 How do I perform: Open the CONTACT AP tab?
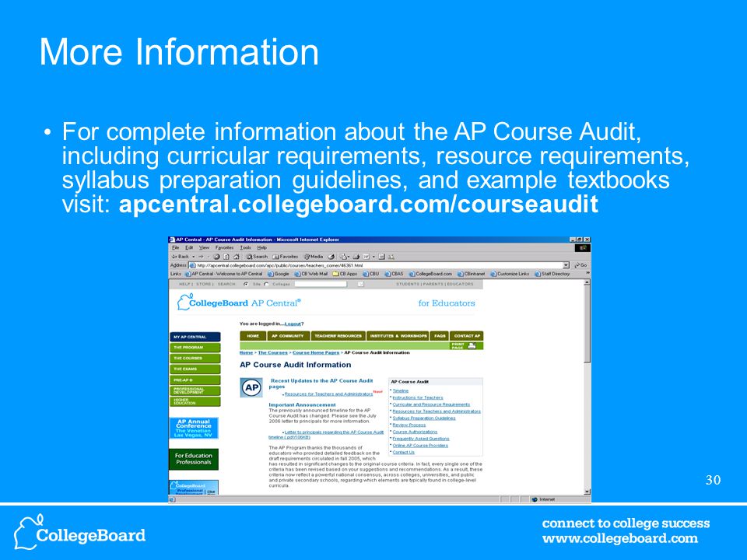(x=466, y=336)
